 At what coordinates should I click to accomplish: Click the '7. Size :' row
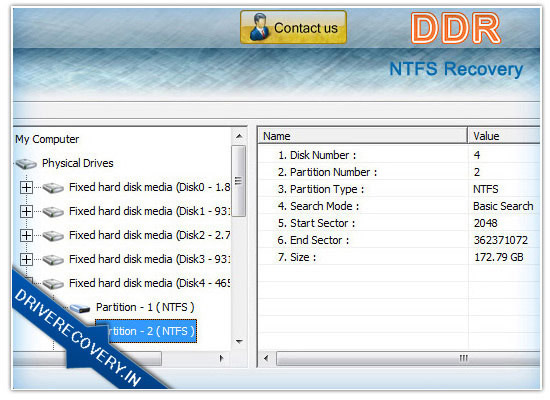[399, 257]
